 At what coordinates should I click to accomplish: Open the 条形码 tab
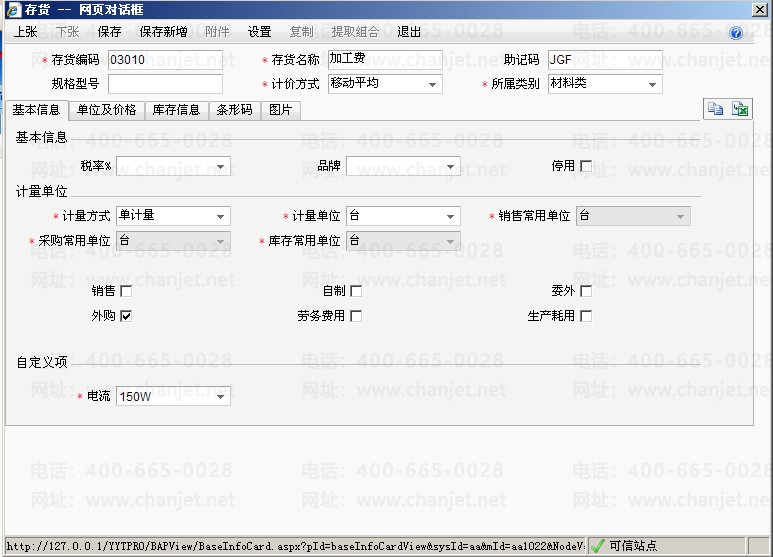(x=234, y=110)
